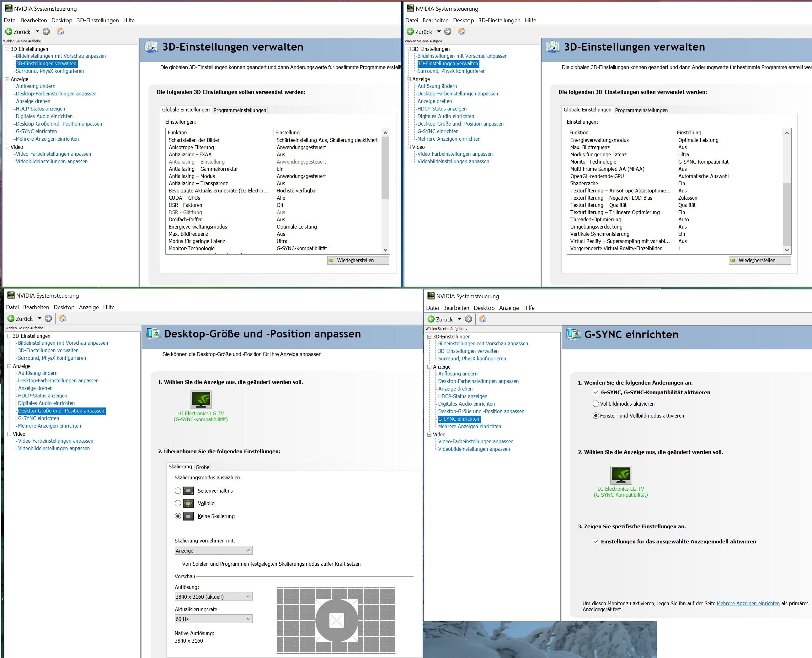
Task: Click the header icon beside the left window's 3D-Einstellungen verwalten heading
Action: point(151,47)
